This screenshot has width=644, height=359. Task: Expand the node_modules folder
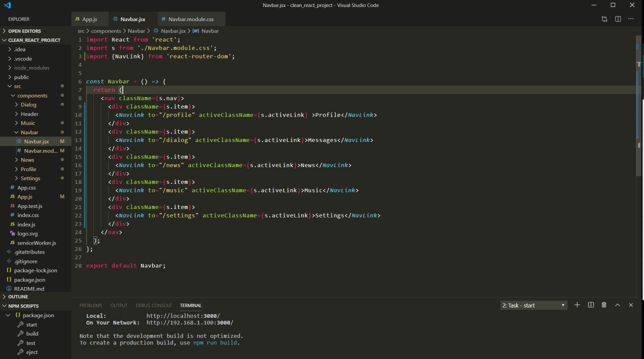pyautogui.click(x=31, y=68)
